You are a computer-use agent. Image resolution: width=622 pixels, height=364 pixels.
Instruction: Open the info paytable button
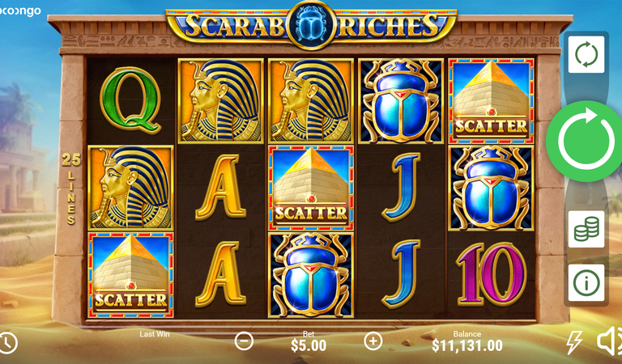pyautogui.click(x=586, y=283)
